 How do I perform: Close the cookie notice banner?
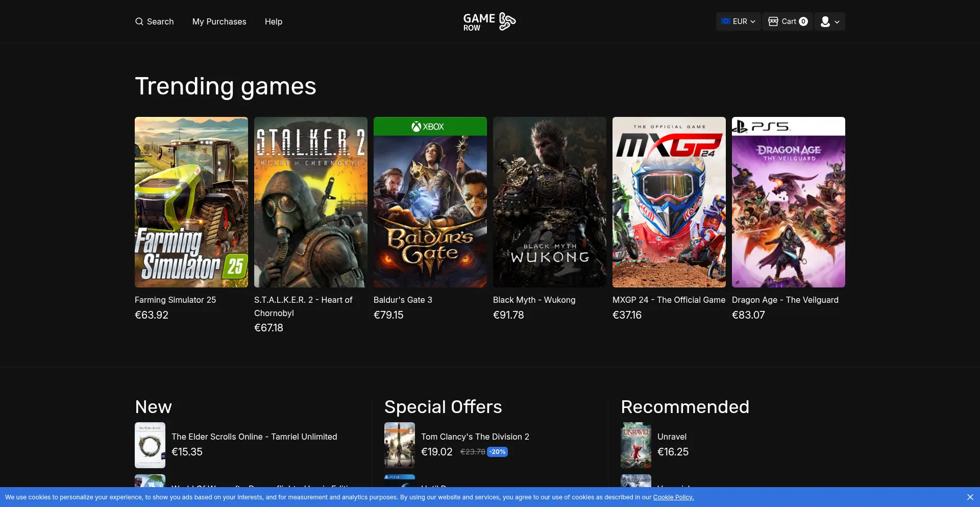coord(970,497)
